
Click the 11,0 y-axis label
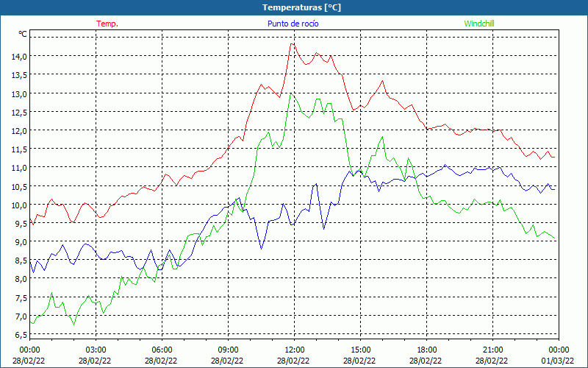(x=20, y=168)
